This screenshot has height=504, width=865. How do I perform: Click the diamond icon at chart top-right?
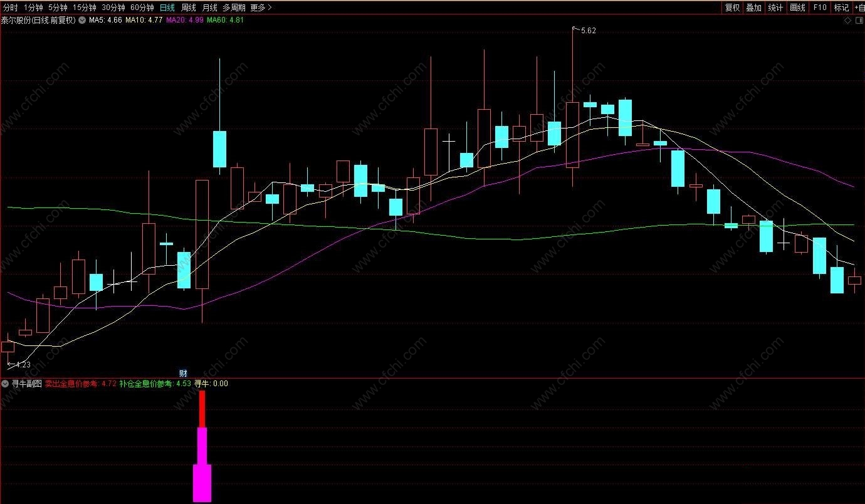coord(848,20)
